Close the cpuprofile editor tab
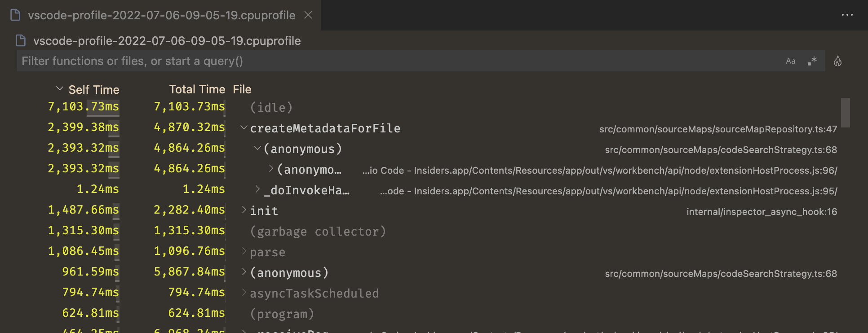 [308, 15]
